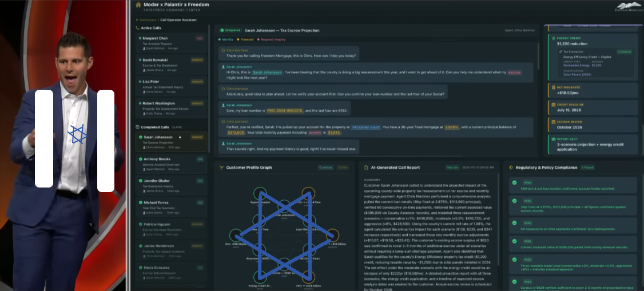Open David Kowalski's Escrow & Tax Breakdown call
Screen dimensions: 644x291
[x=171, y=64]
